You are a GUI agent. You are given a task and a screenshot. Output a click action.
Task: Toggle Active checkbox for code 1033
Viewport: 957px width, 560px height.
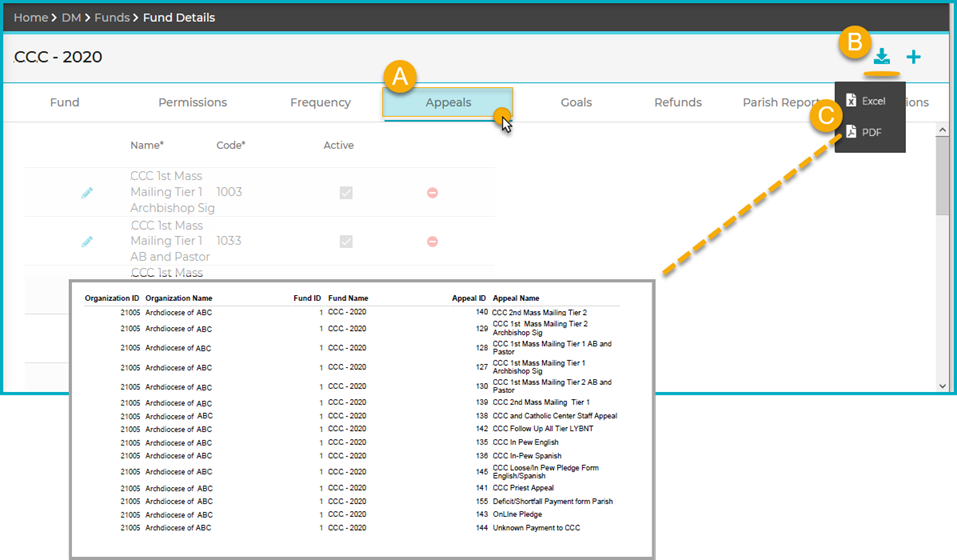346,242
